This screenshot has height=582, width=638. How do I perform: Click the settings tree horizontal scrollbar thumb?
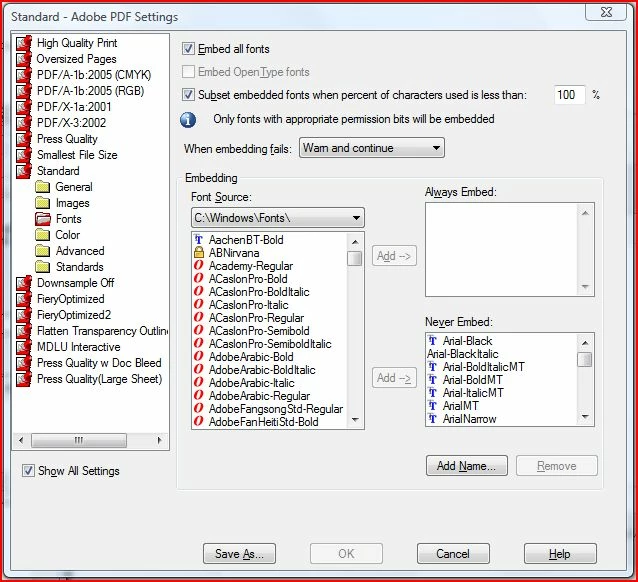point(79,440)
